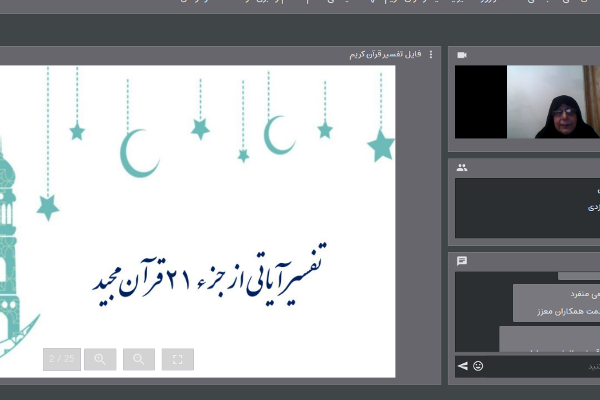
Task: Click the فایل تفسیر قرآن کریم panel title
Action: point(386,55)
